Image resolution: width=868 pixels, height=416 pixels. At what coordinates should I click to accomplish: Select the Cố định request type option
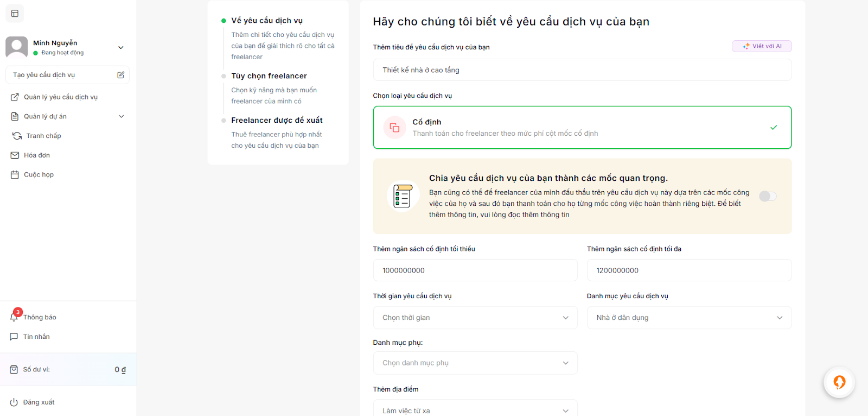click(582, 128)
